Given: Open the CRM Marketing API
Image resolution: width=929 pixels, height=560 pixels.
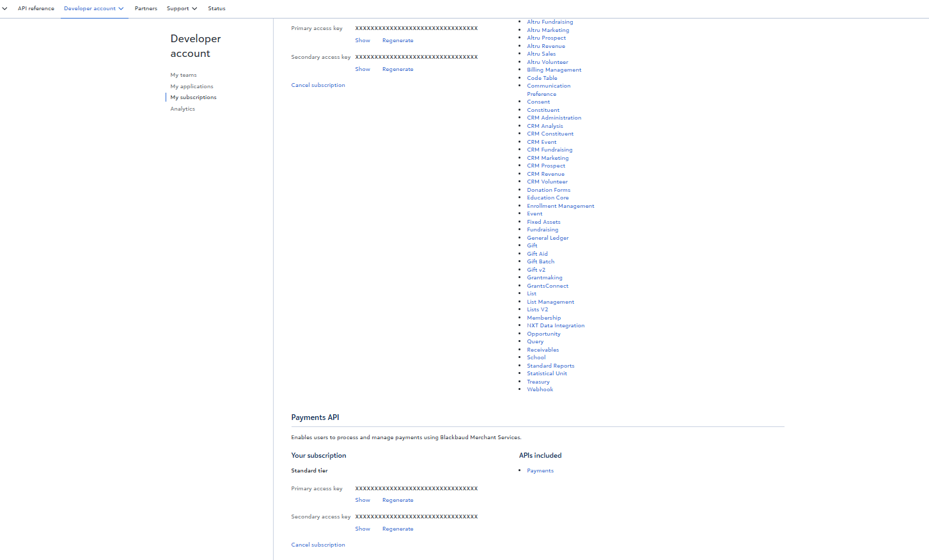Looking at the screenshot, I should tap(548, 158).
